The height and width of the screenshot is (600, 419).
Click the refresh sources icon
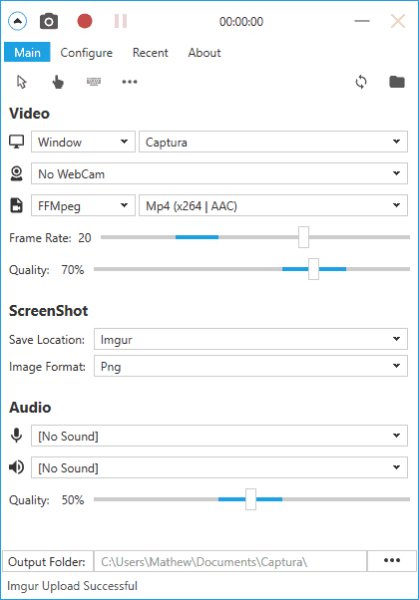[x=361, y=82]
